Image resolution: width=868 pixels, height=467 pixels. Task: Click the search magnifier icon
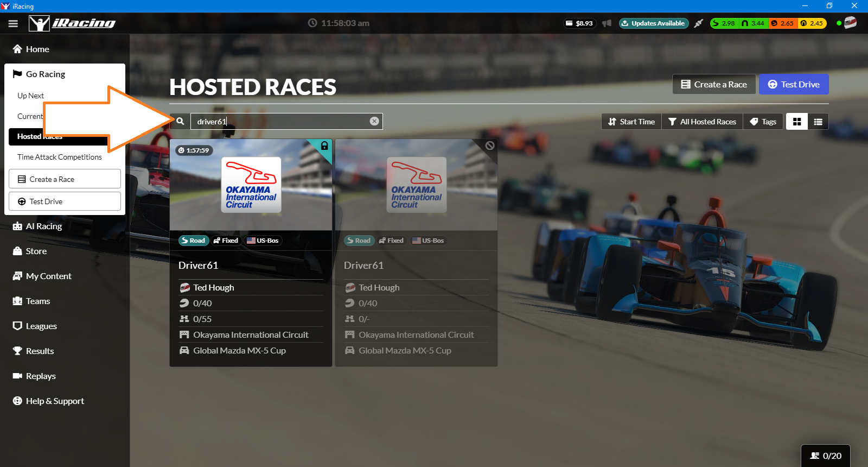180,121
